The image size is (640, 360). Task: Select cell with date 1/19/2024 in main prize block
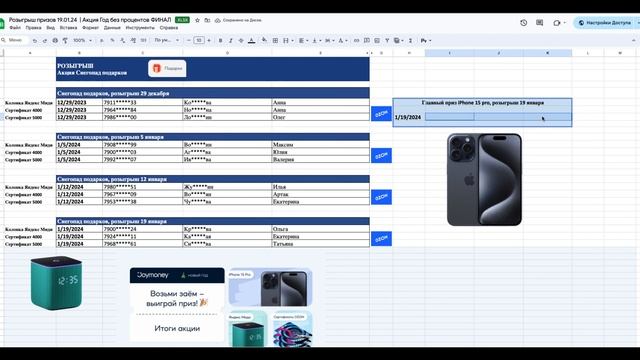point(409,117)
